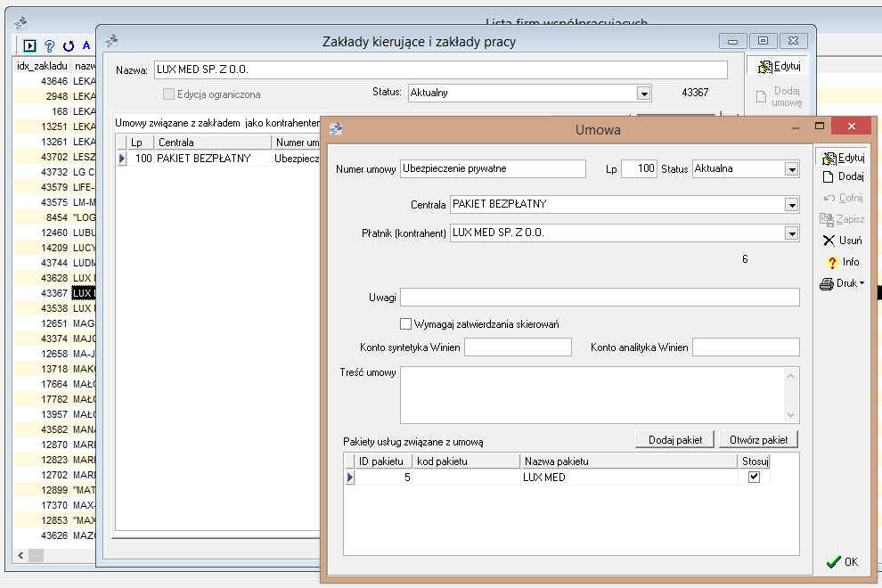Select the LUX MED package name cell
Image resolution: width=882 pixels, height=588 pixels.
coord(629,478)
